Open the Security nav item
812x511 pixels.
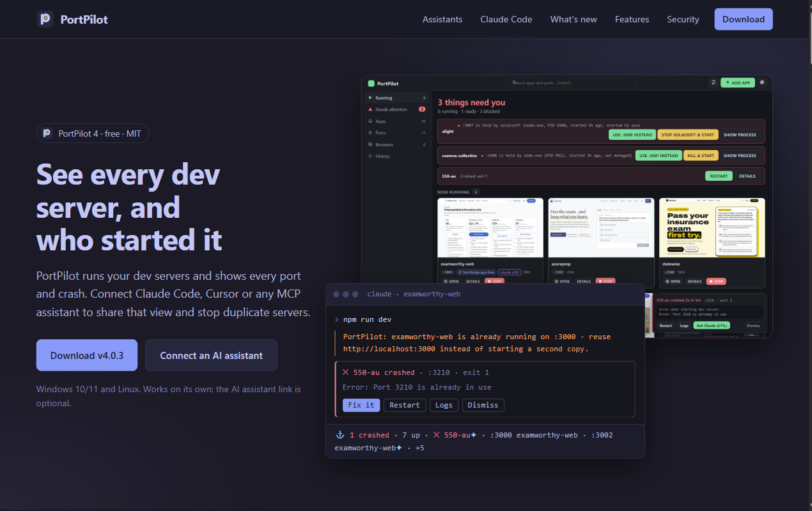683,19
